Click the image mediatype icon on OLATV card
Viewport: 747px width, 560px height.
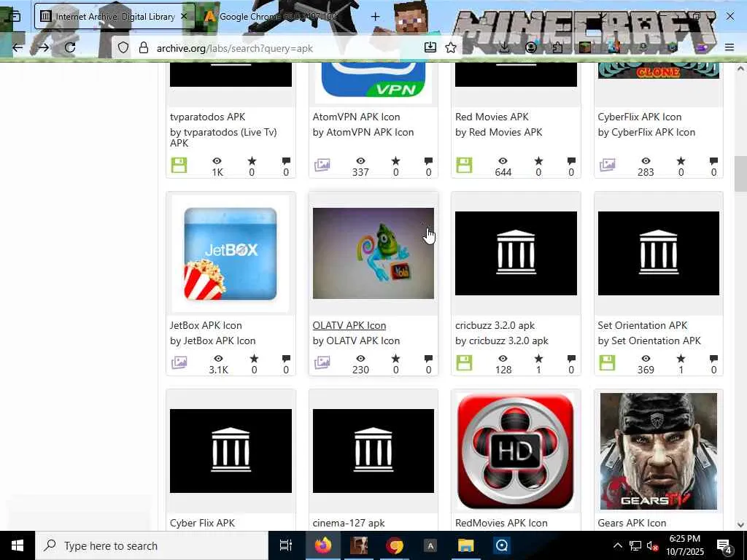[322, 362]
